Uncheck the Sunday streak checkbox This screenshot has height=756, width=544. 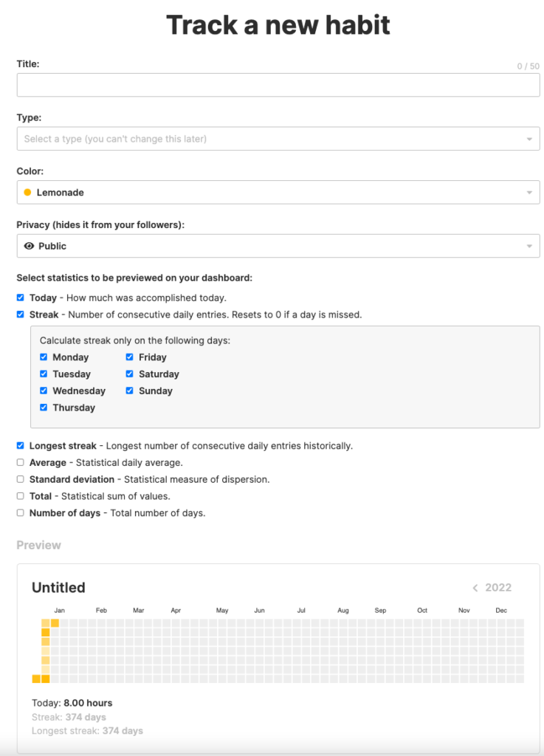130,391
